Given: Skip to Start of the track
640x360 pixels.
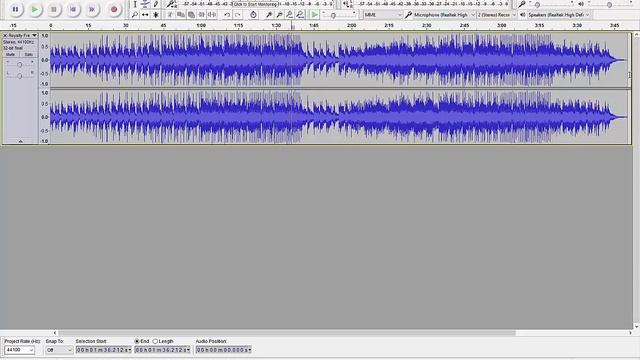Looking at the screenshot, I should point(73,9).
